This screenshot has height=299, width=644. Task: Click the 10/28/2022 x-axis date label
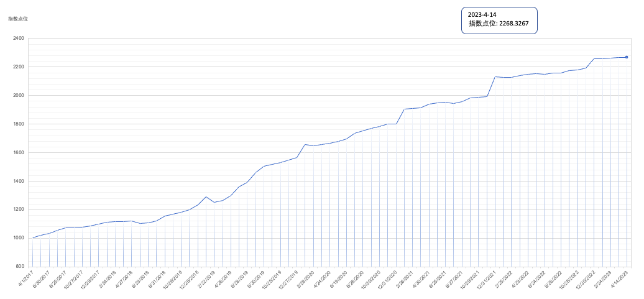569,279
